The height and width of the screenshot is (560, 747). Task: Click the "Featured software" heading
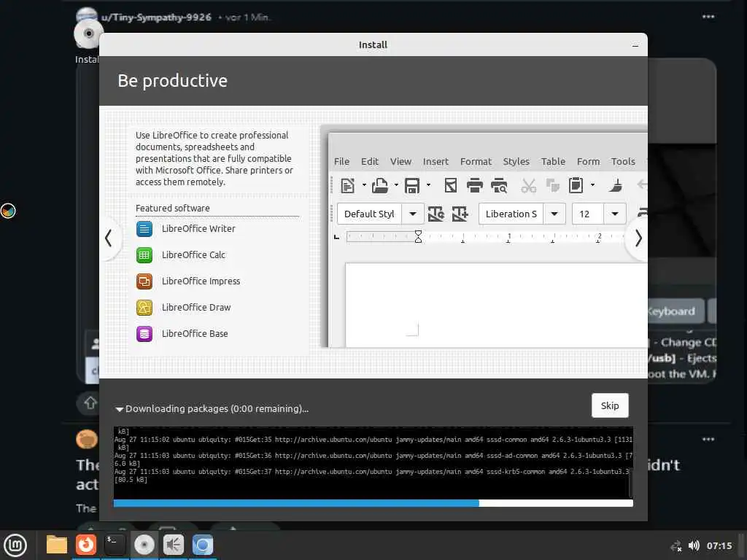tap(172, 208)
